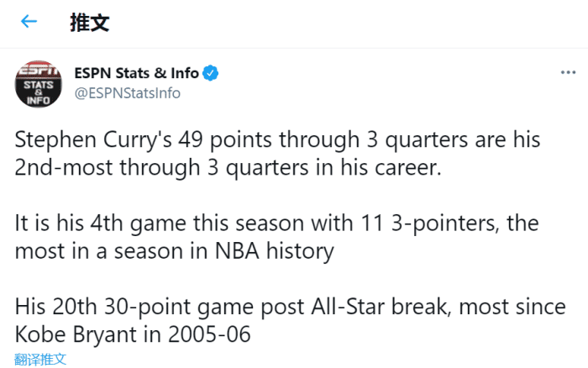
Task: Click the "ESPN Stats & Info" account name
Action: click(x=136, y=73)
